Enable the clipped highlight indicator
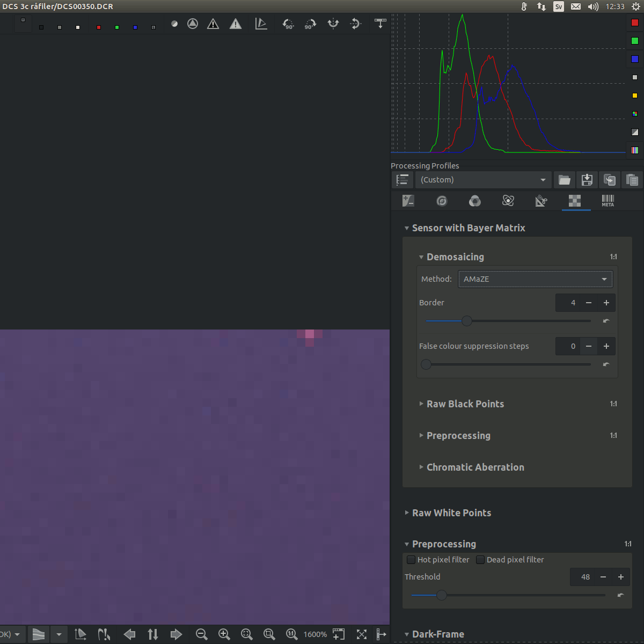Image resolution: width=644 pixels, height=644 pixels. click(x=236, y=24)
